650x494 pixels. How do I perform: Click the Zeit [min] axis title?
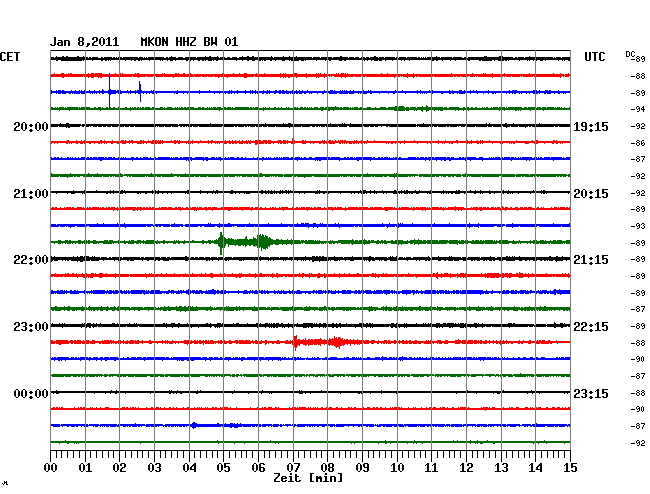308,478
